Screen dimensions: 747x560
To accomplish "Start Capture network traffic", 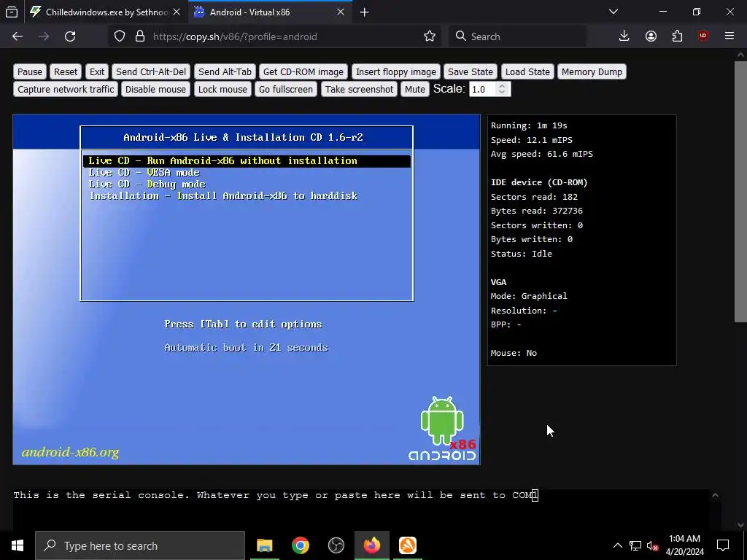I will pyautogui.click(x=66, y=90).
